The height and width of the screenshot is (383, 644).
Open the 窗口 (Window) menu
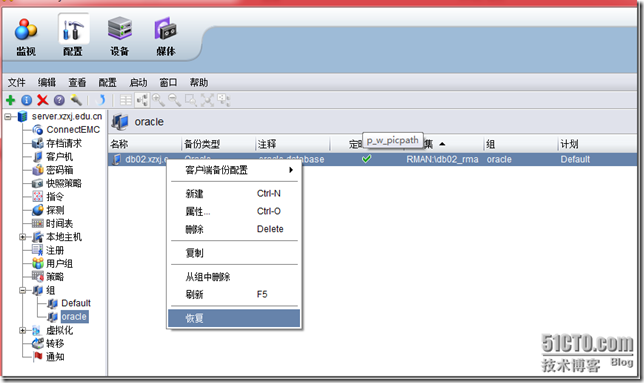(168, 83)
